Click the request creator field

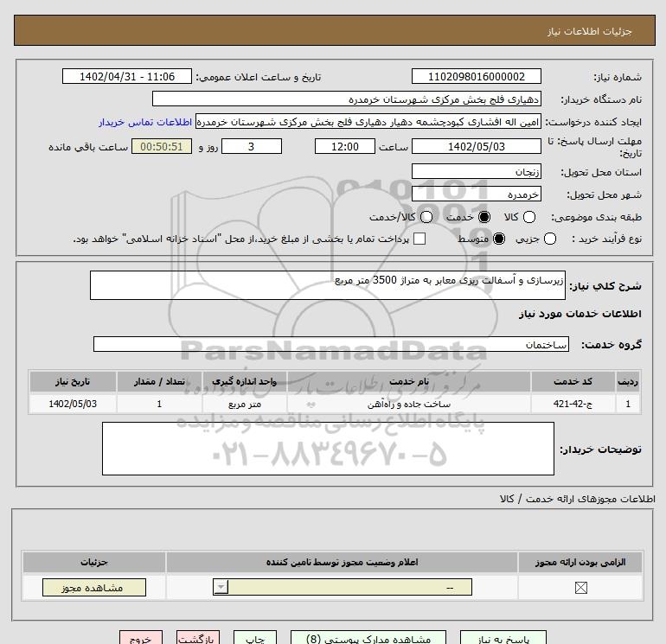click(368, 121)
